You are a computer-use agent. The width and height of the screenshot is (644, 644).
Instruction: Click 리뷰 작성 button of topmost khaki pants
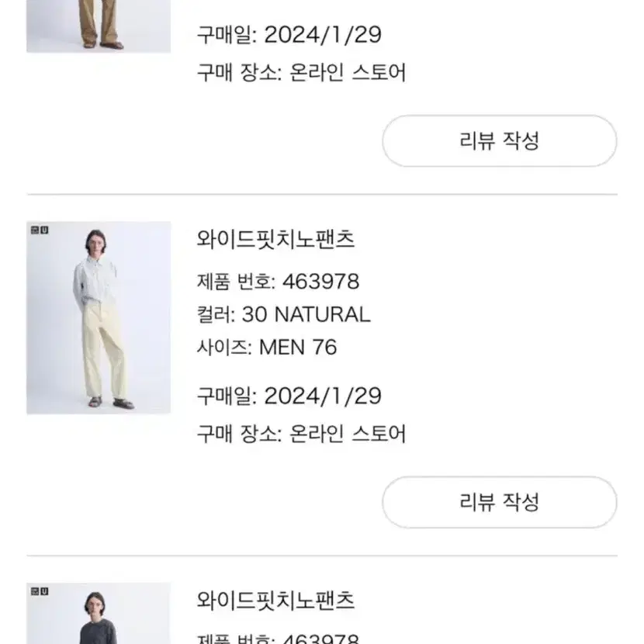[500, 141]
